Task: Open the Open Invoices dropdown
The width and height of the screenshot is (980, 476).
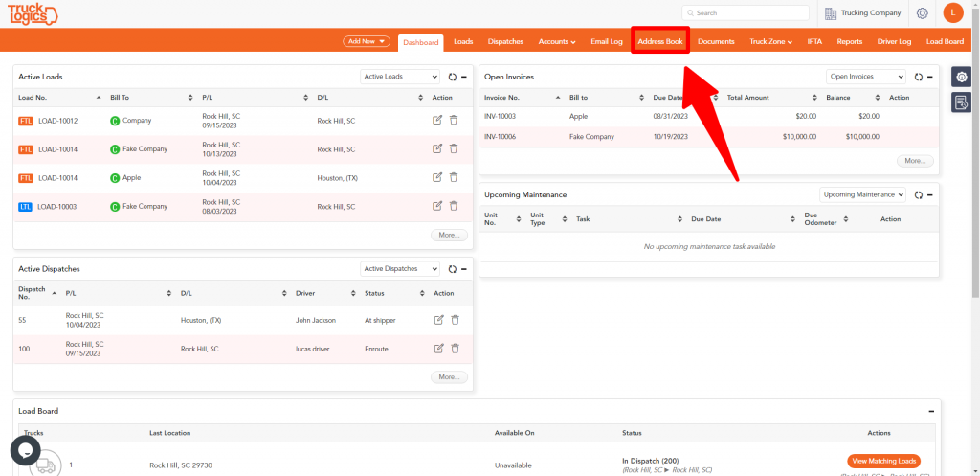Action: [865, 77]
